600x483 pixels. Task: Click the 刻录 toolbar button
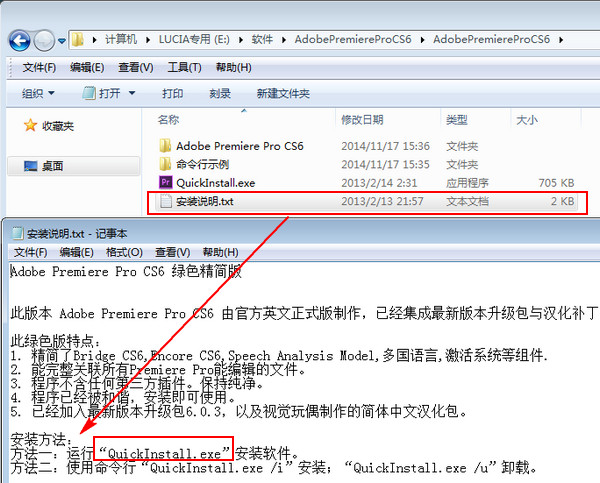pos(220,93)
